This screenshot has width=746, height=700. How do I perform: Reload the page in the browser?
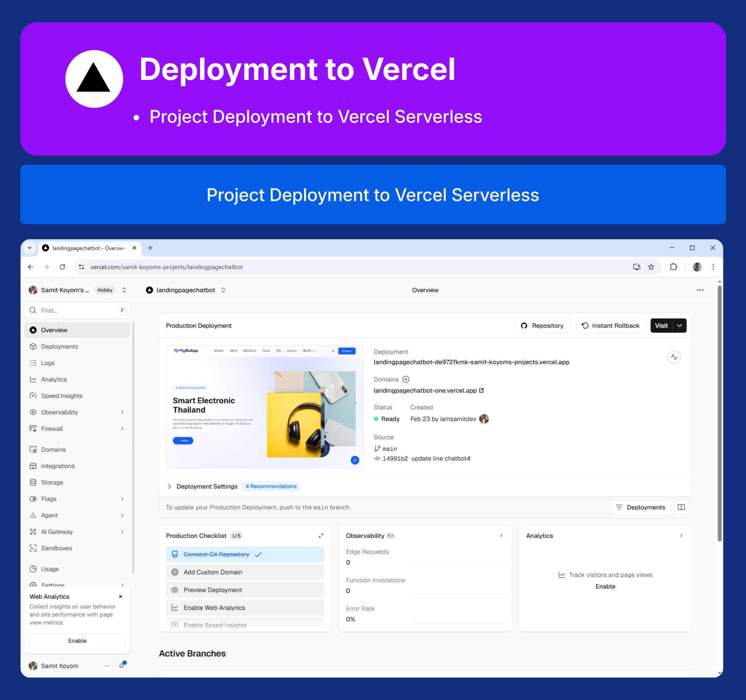click(62, 267)
